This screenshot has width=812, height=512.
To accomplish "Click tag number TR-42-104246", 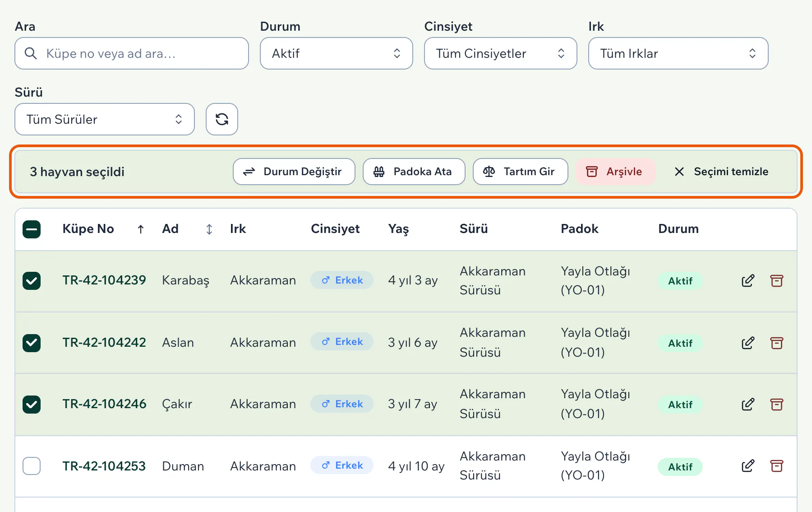I will [x=104, y=404].
